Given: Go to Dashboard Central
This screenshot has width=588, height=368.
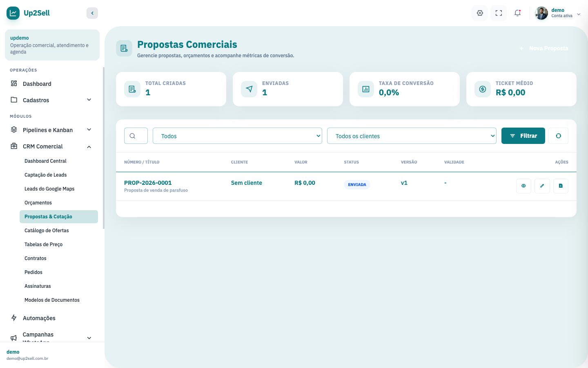Looking at the screenshot, I should click(x=59, y=161).
